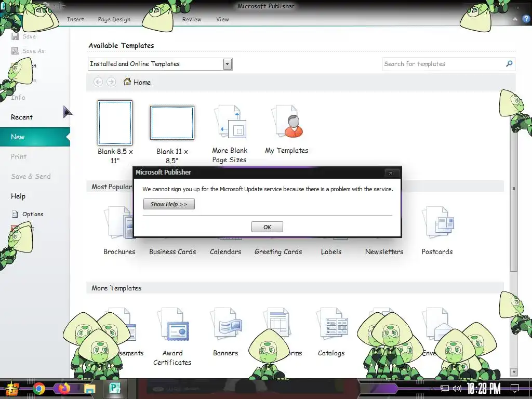Click the back navigation arrow
Image resolution: width=532 pixels, height=399 pixels.
pos(98,82)
